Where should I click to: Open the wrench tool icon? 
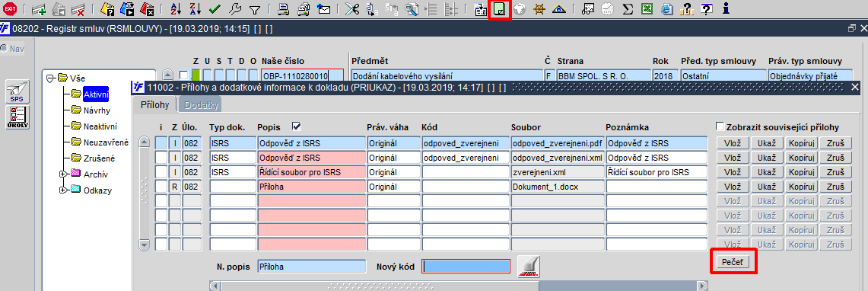pyautogui.click(x=234, y=9)
